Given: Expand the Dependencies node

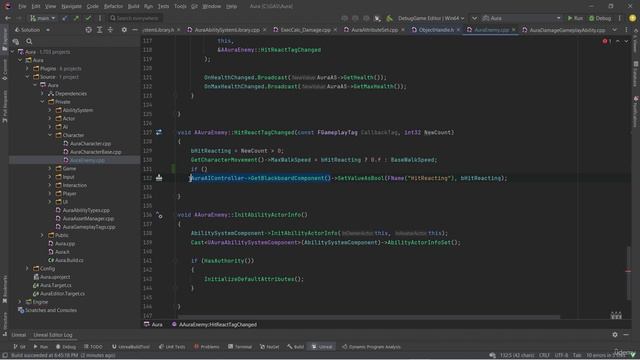Looking at the screenshot, I should [42, 94].
